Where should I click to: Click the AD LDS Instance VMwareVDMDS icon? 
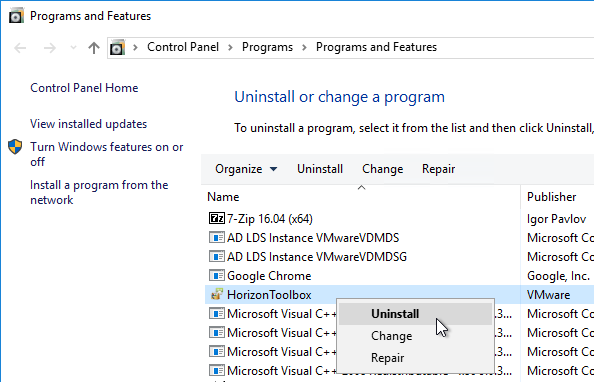216,237
